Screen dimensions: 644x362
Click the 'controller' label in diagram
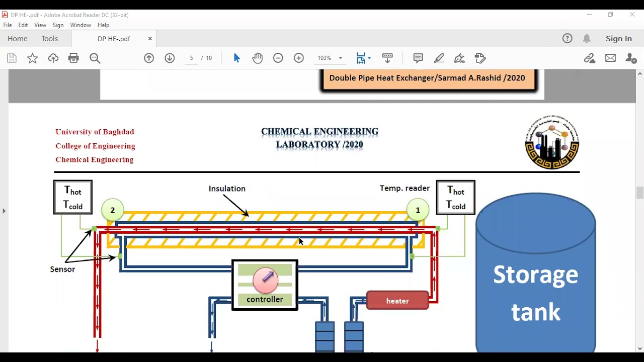(265, 300)
